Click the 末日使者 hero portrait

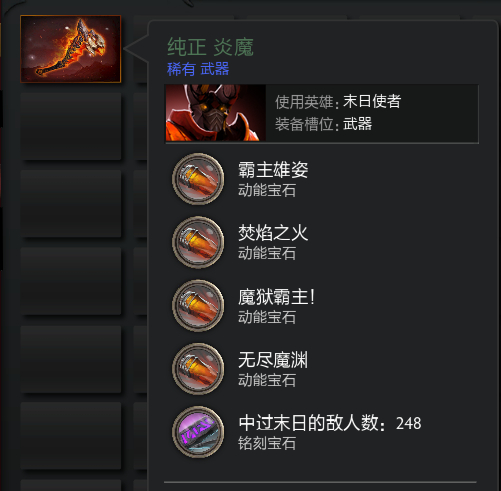tap(216, 113)
